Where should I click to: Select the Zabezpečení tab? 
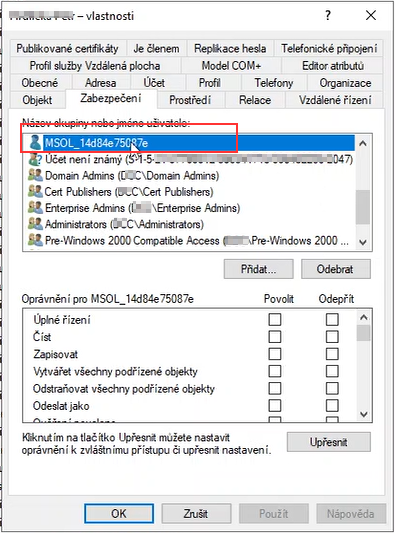[x=111, y=99]
